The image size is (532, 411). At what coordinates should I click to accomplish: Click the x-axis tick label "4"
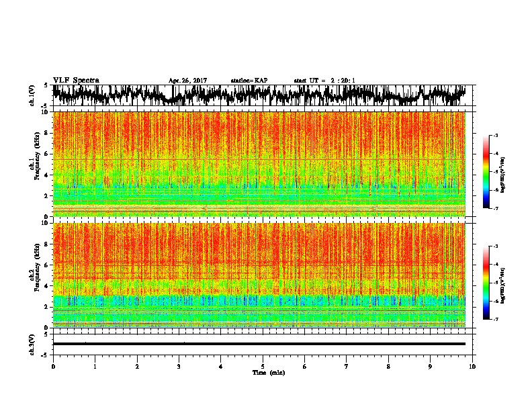(x=221, y=367)
